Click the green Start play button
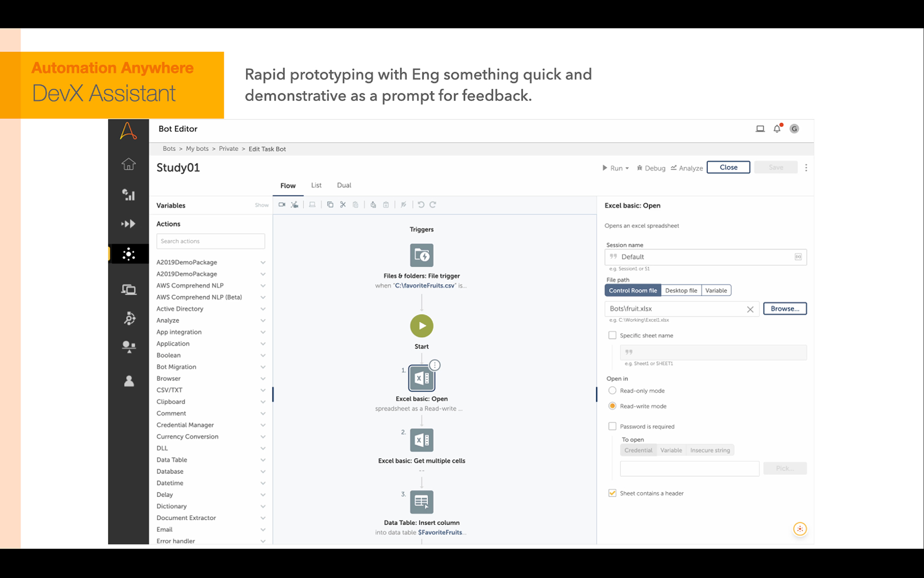 click(422, 326)
